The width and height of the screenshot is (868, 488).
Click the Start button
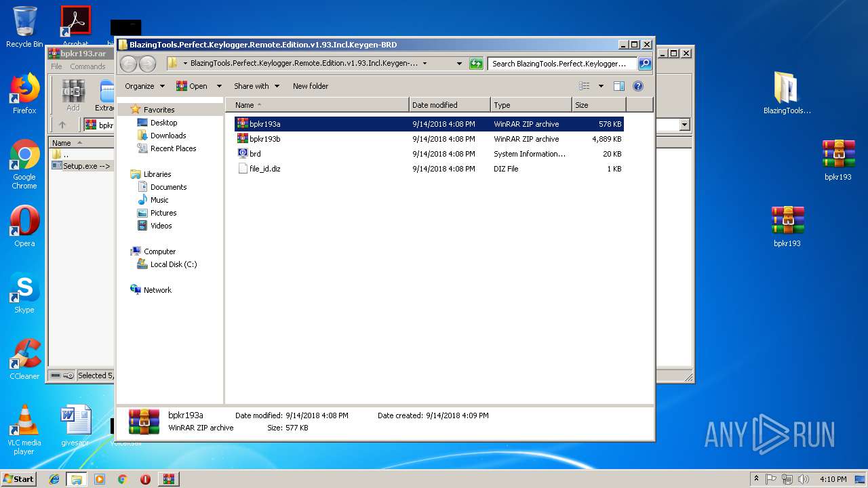19,479
